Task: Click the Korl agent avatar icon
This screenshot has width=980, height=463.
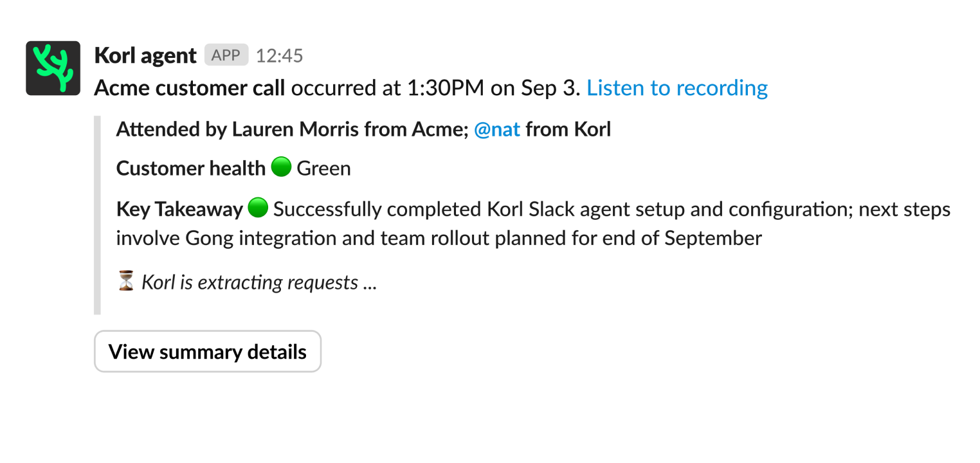Action: point(53,68)
